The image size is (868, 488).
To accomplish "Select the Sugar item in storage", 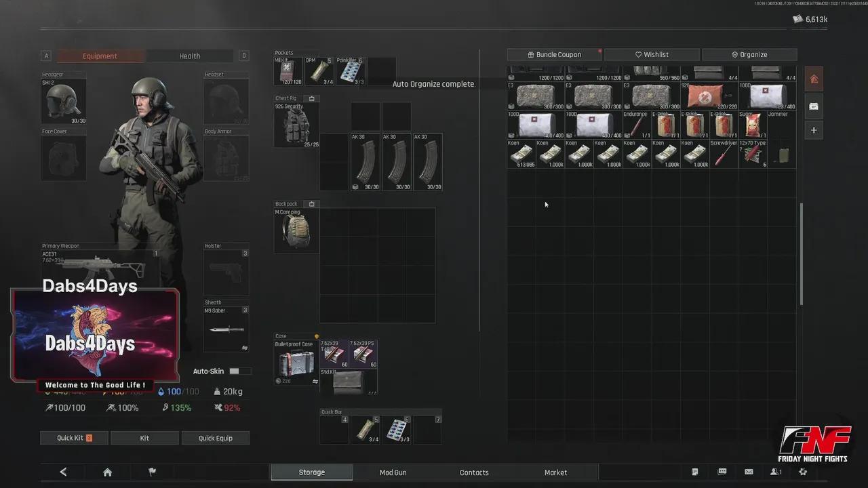I will point(753,125).
